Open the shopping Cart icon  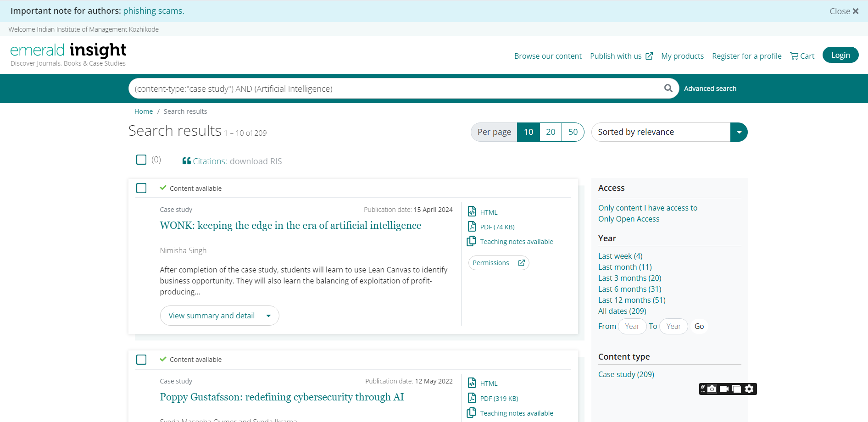tap(794, 56)
